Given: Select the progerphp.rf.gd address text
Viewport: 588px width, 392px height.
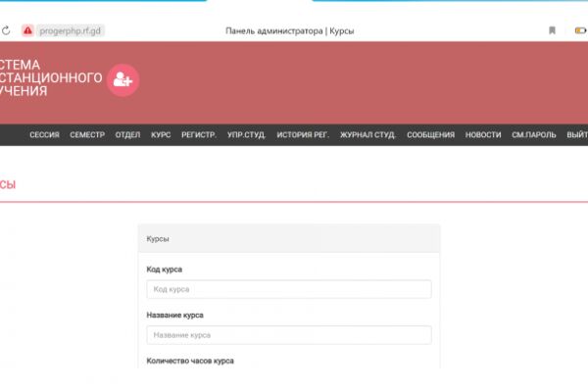Looking at the screenshot, I should pyautogui.click(x=71, y=30).
